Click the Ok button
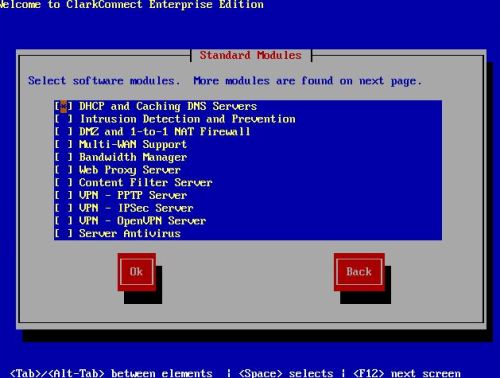Image resolution: width=500 pixels, height=378 pixels. (136, 272)
